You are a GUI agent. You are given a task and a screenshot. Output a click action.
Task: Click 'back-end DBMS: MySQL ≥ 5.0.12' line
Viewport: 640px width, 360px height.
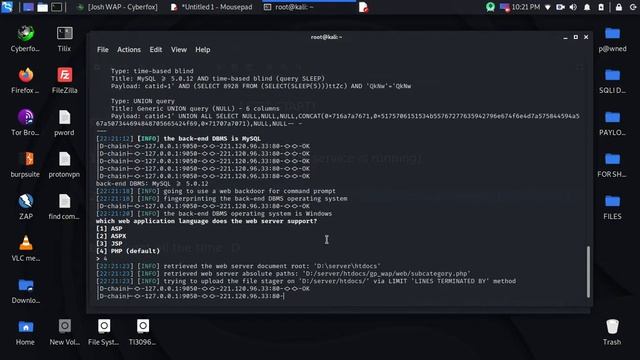coord(152,184)
